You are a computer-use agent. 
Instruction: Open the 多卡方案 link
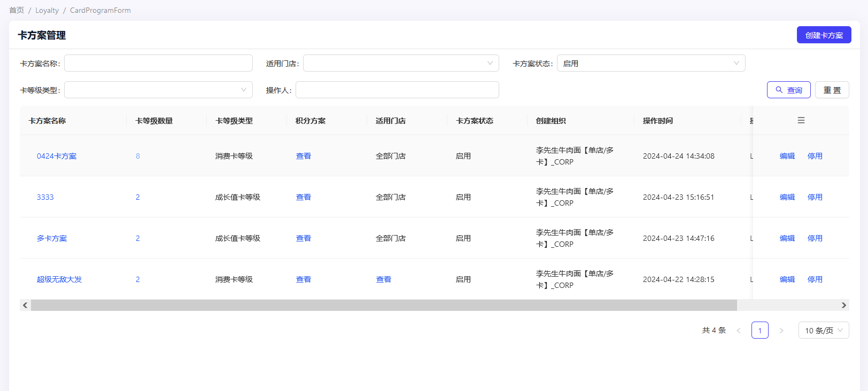(52, 238)
